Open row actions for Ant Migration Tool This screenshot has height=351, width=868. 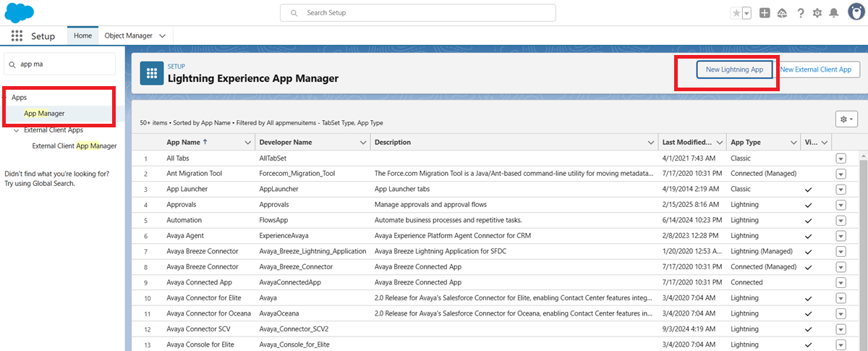pyautogui.click(x=841, y=174)
